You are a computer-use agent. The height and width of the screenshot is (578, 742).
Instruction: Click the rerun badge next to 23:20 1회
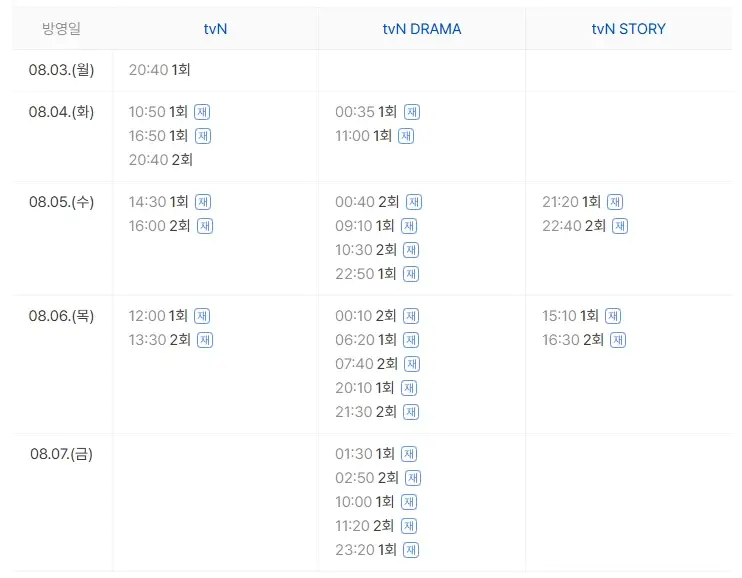point(411,550)
